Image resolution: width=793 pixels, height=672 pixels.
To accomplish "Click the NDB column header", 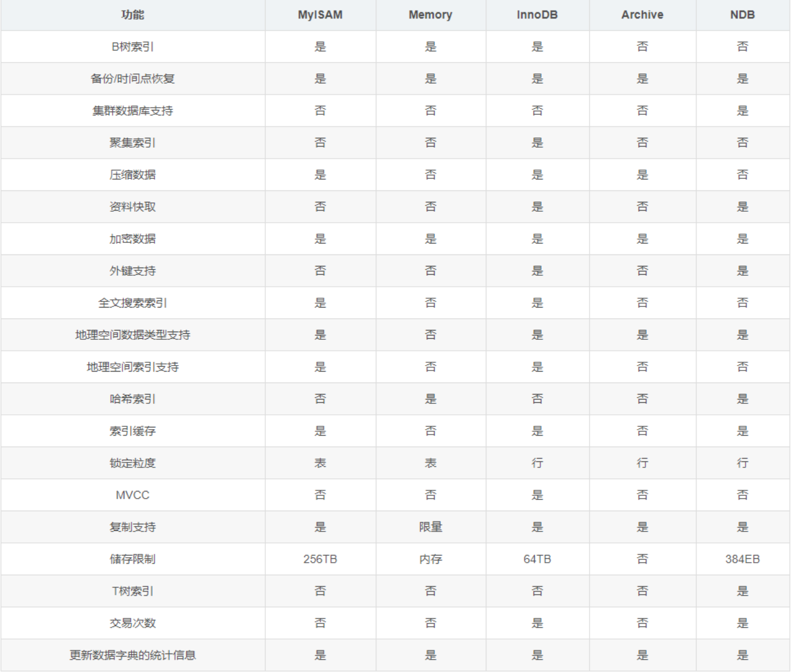I will point(742,15).
